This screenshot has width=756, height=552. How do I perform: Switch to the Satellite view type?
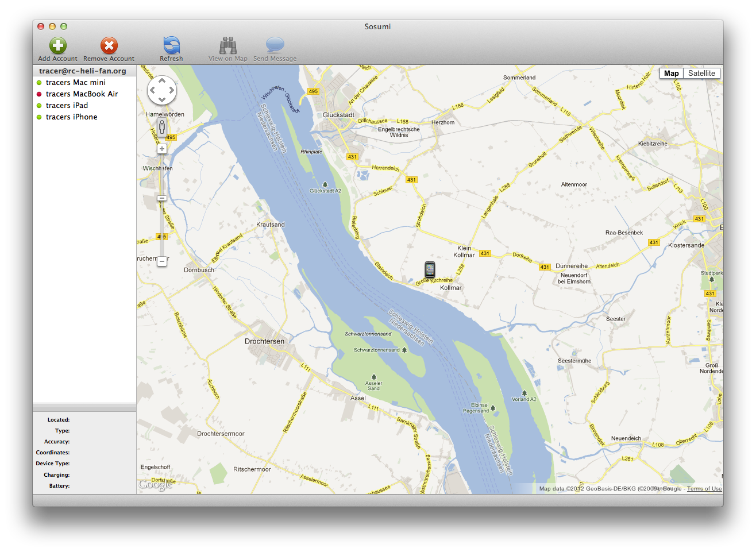[x=701, y=73]
